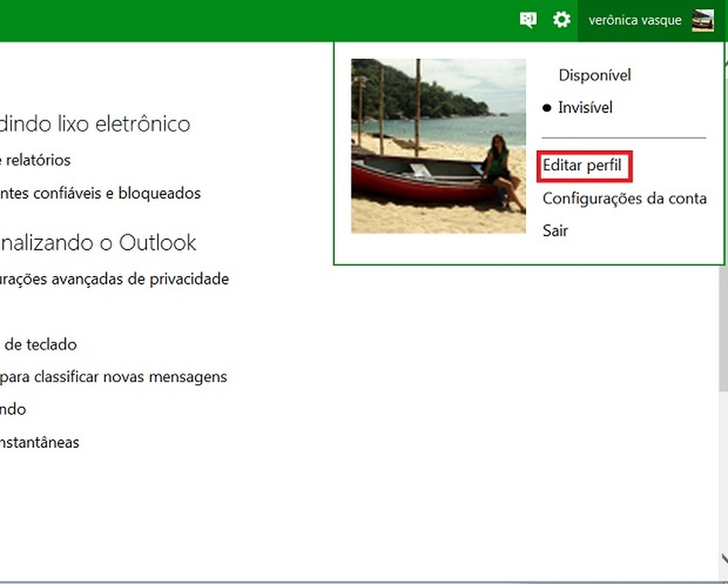The height and width of the screenshot is (584, 728).
Task: Open the lixo eletrônico section heading
Action: coord(95,124)
